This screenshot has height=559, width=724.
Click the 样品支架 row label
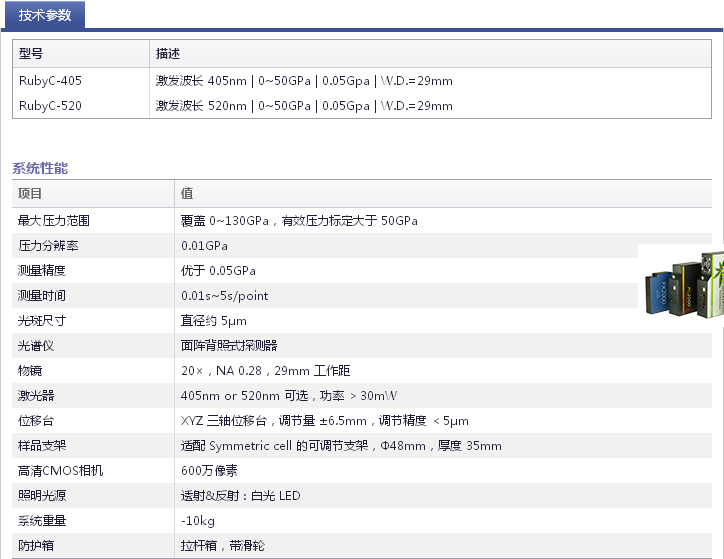(41, 446)
